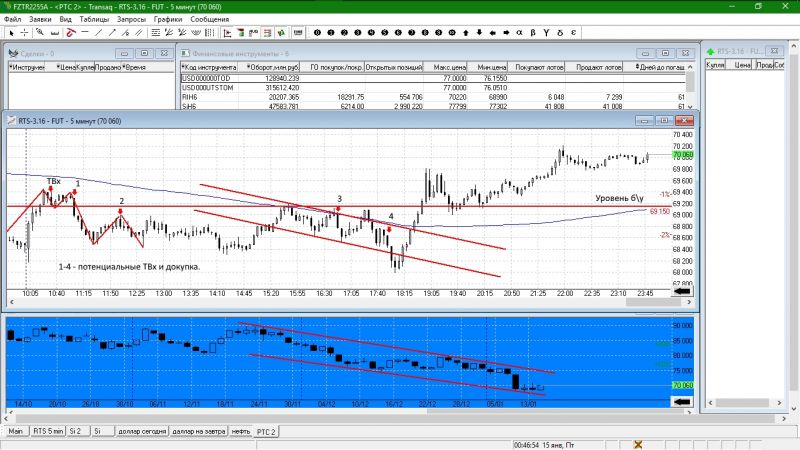Open the Таблицы menu

(94, 19)
